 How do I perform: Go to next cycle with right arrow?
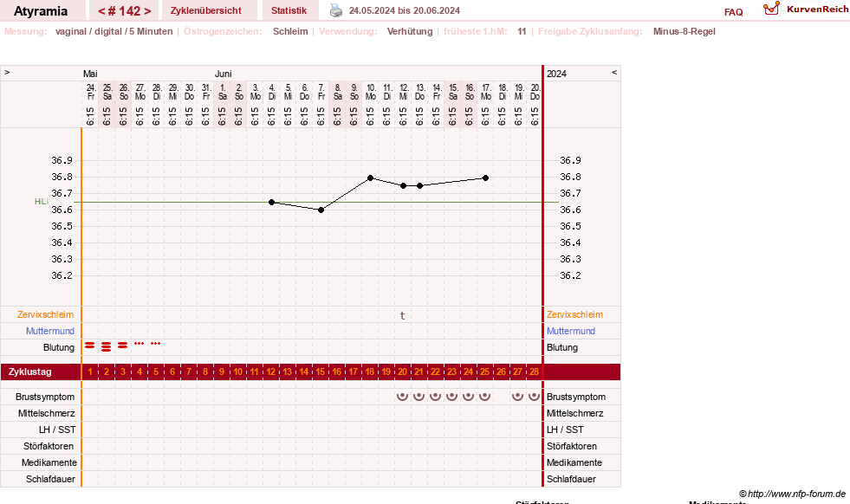pos(147,11)
